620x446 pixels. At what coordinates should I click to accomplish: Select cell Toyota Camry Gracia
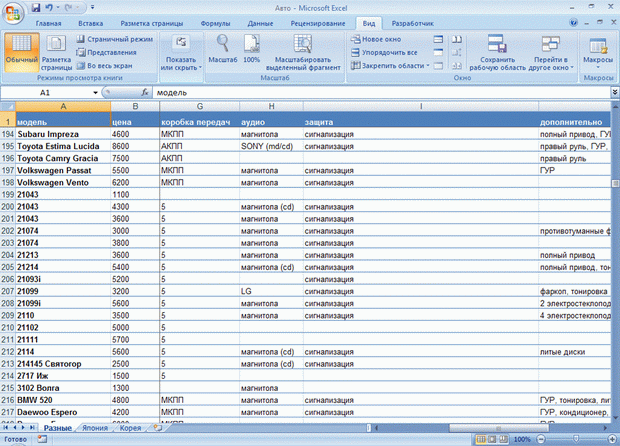coord(63,158)
